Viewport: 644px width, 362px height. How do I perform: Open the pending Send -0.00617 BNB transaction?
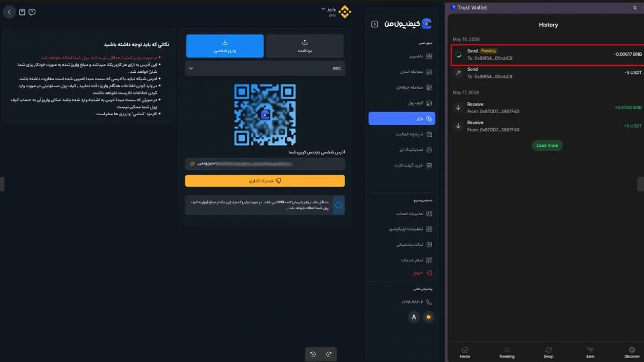click(547, 55)
